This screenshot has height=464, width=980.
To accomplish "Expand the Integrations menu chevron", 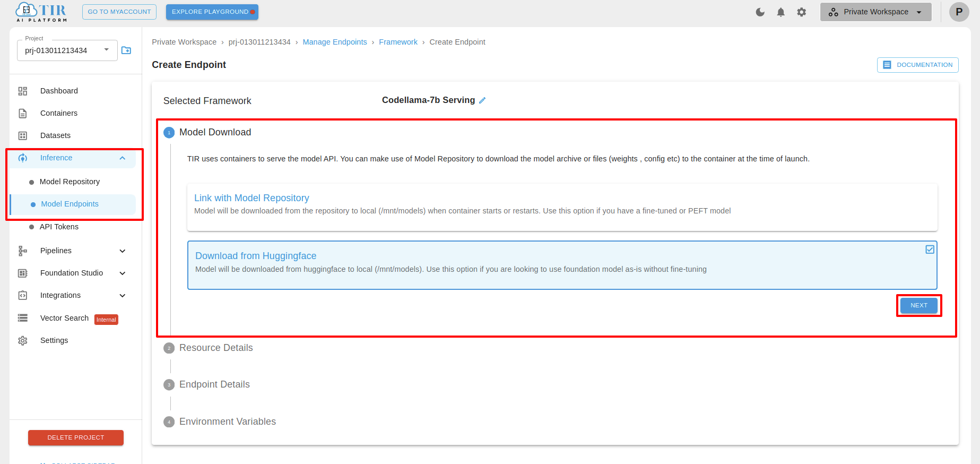I will 123,296.
